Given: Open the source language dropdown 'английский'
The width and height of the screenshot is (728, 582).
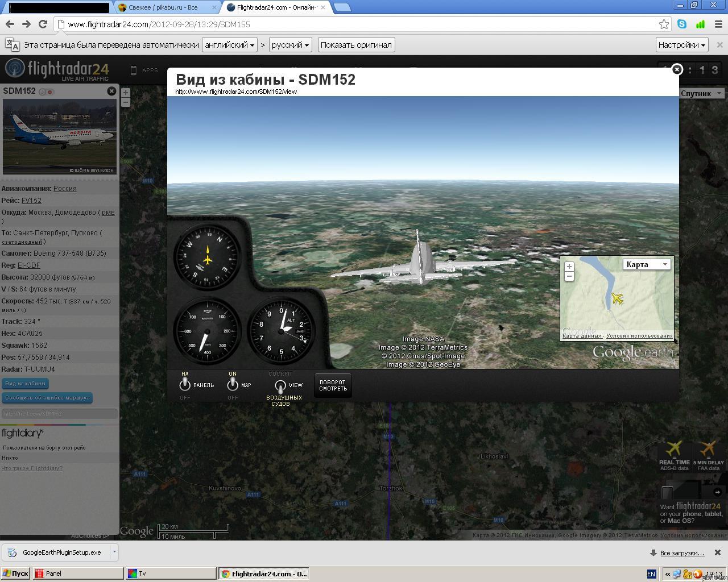Looking at the screenshot, I should coord(229,45).
